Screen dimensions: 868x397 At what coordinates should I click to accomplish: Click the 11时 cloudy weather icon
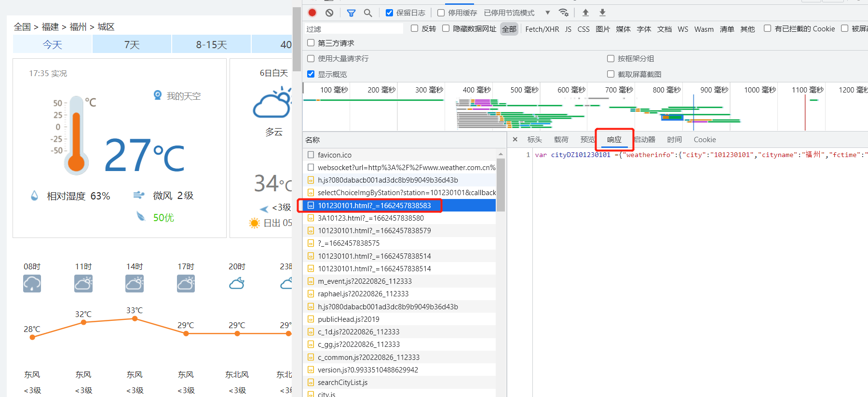[x=83, y=283]
